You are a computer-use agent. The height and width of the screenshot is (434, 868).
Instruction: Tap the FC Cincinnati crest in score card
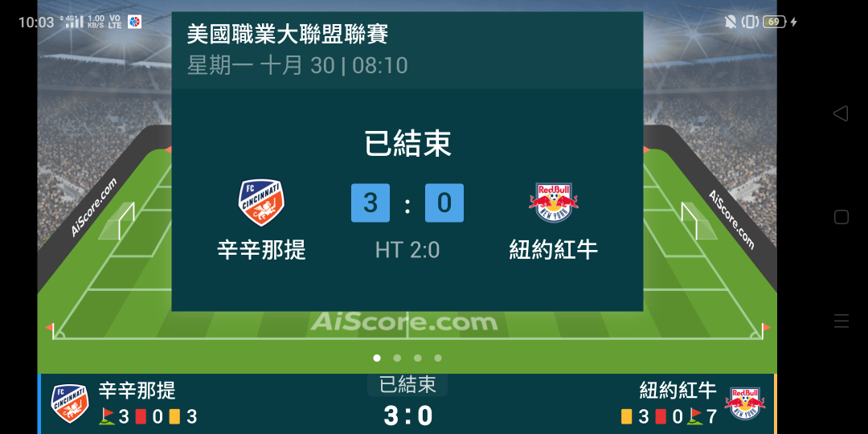[x=261, y=203]
